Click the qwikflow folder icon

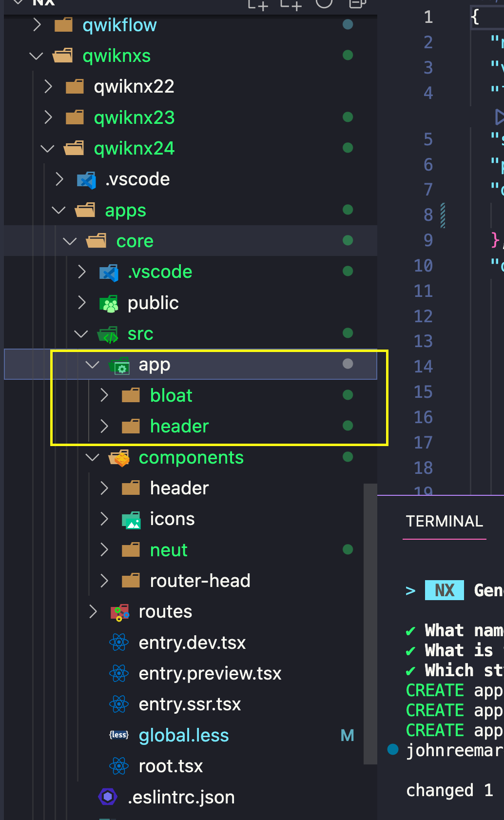(x=63, y=24)
